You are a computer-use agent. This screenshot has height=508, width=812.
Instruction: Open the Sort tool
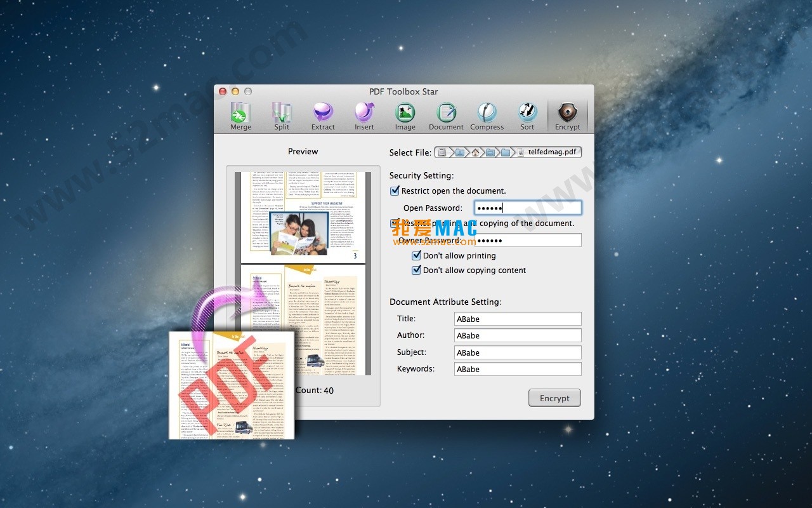(528, 117)
